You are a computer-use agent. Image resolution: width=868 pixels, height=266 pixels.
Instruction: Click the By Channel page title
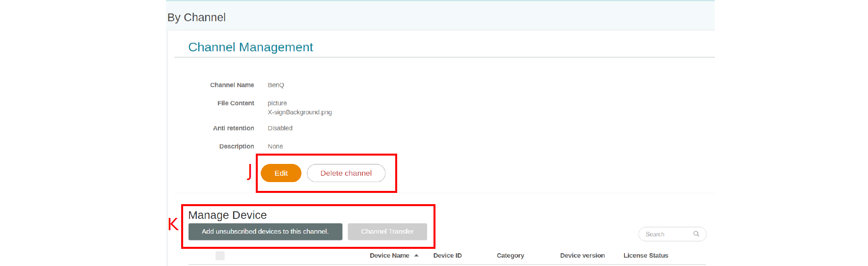pyautogui.click(x=196, y=18)
